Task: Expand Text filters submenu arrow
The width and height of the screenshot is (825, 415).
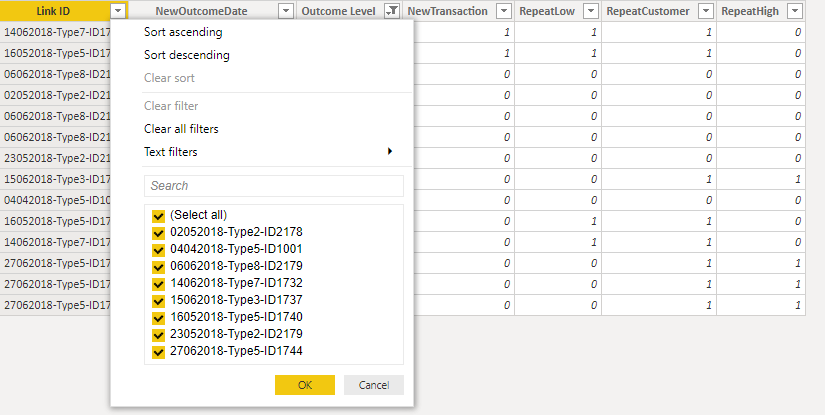Action: coord(390,151)
